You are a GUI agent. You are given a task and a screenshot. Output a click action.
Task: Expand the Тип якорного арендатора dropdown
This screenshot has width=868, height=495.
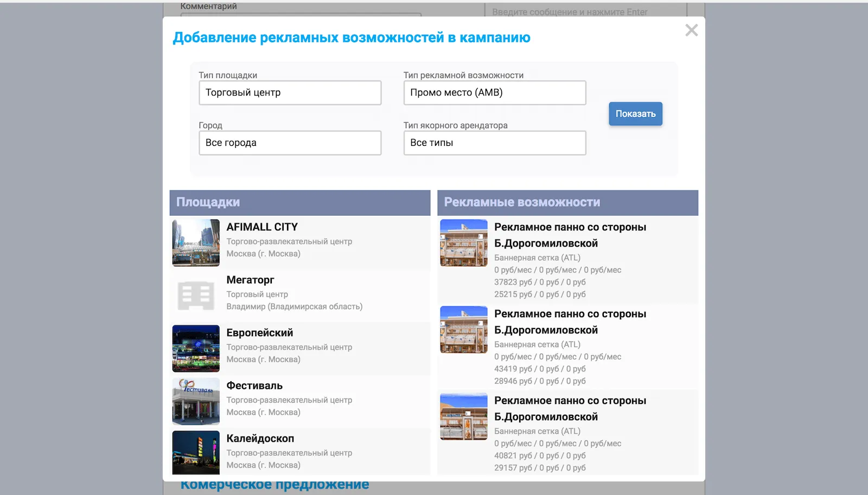(x=494, y=143)
